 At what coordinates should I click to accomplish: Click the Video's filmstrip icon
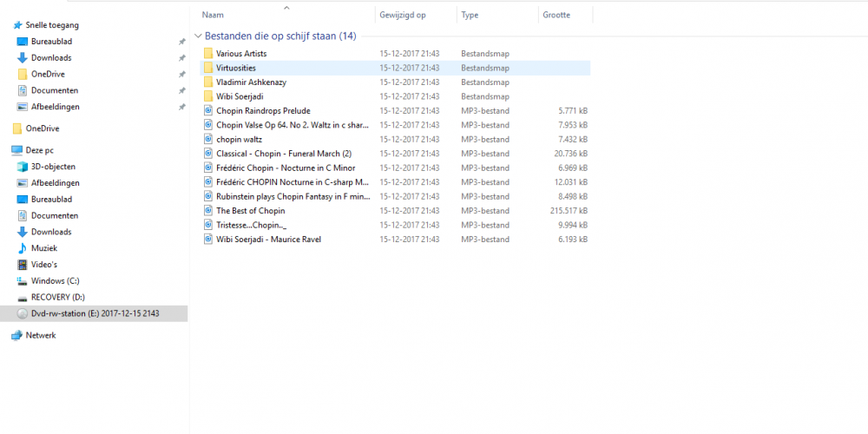click(x=23, y=265)
